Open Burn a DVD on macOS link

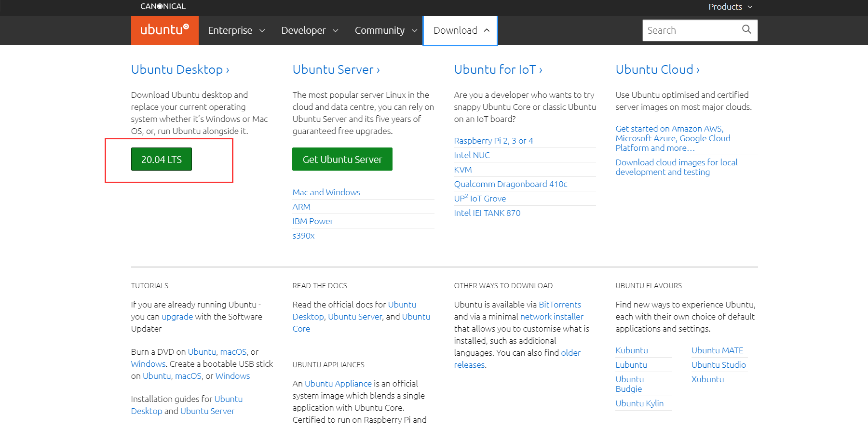(233, 352)
